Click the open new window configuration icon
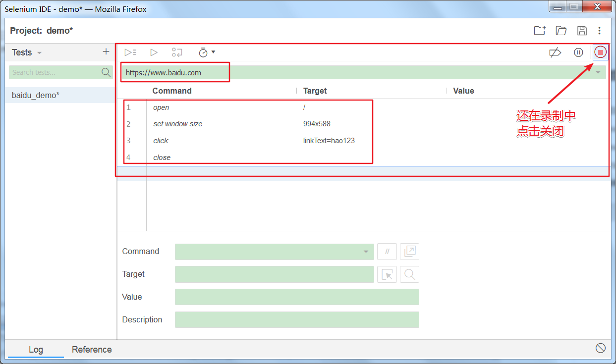This screenshot has width=616, height=364. tap(410, 252)
